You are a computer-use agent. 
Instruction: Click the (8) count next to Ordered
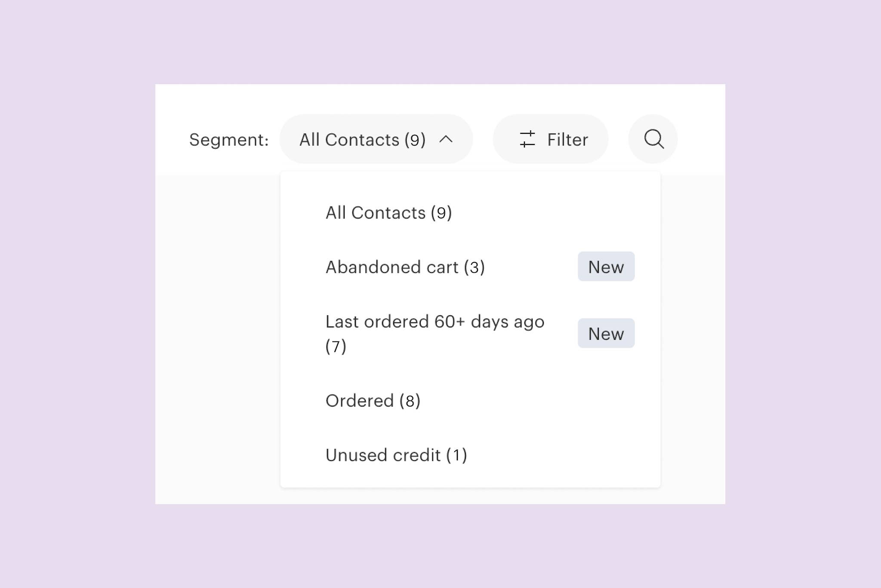coord(410,401)
